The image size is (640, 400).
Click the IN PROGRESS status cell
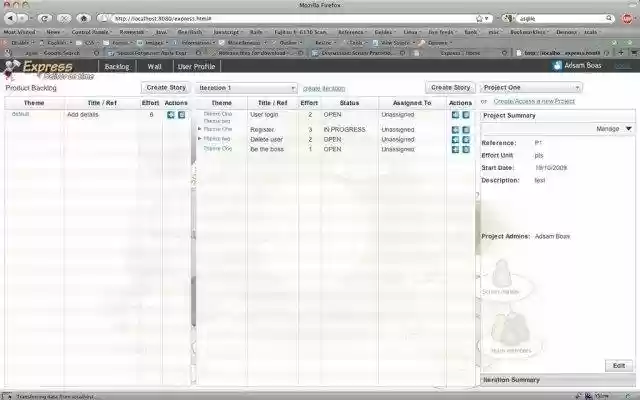344,130
